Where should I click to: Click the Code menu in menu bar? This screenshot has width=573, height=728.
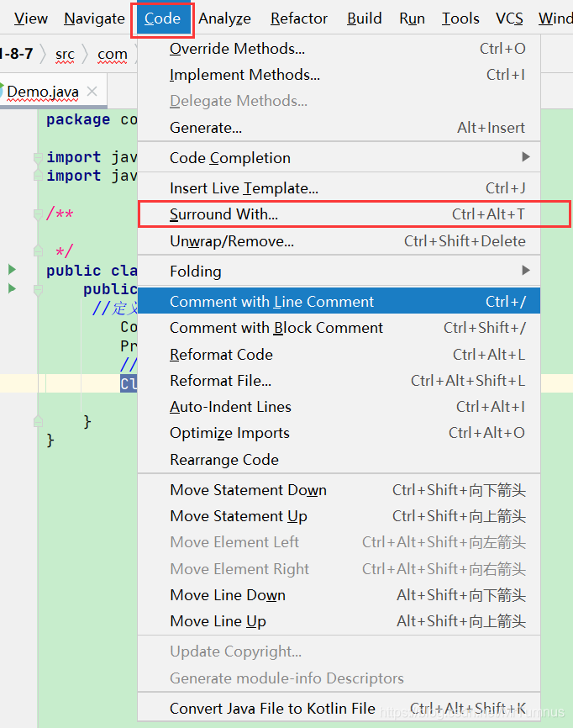[x=162, y=18]
